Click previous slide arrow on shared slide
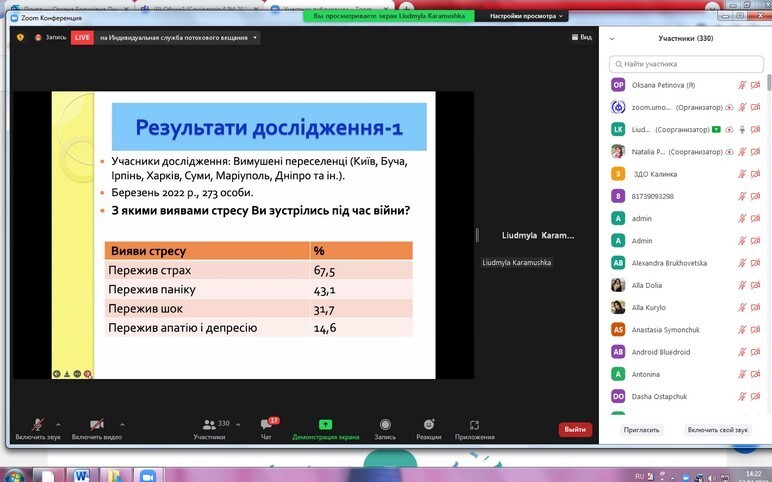The height and width of the screenshot is (482, 772). coord(57,374)
